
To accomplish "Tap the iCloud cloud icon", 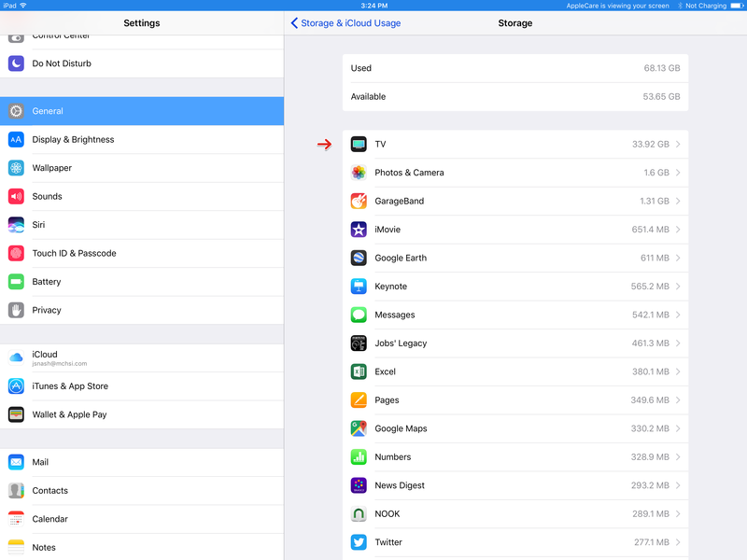I will pyautogui.click(x=16, y=357).
